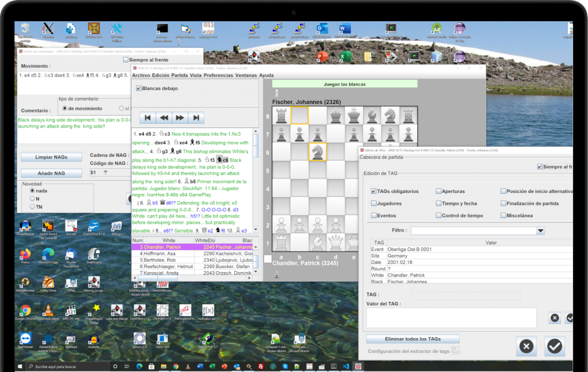The width and height of the screenshot is (588, 372).
Task: Click Eliminar todos los TAGs button
Action: (x=413, y=339)
